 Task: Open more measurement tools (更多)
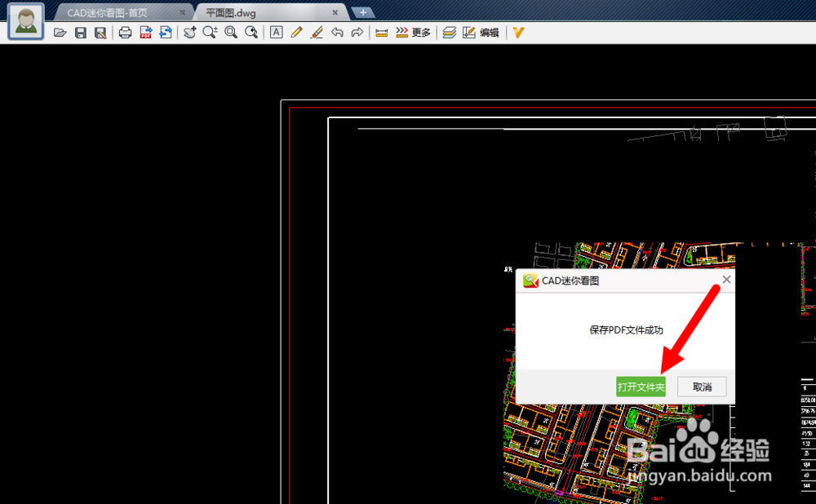point(413,33)
